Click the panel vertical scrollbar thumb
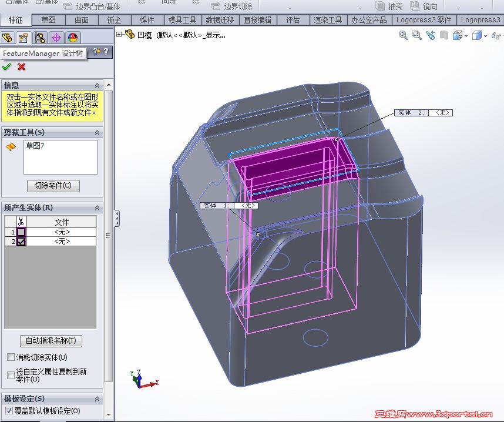Viewport: 504px width, 422px height. (x=109, y=236)
